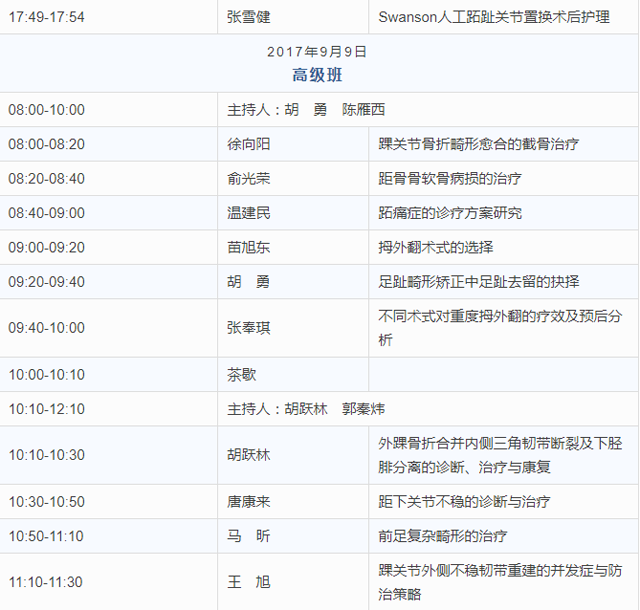Screen dimensions: 640x610
Task: Click topic 踝关节骨折畸形愈合的截骨治疗
Action: coord(478,144)
